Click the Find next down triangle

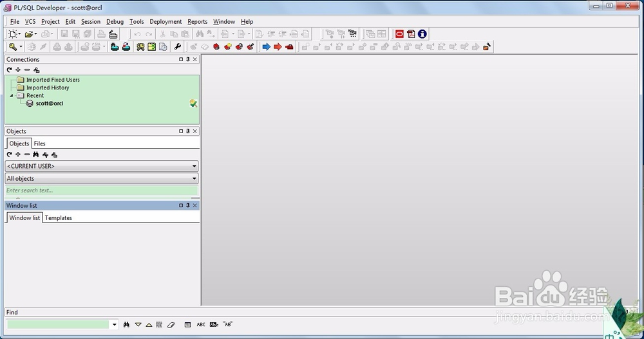(138, 325)
